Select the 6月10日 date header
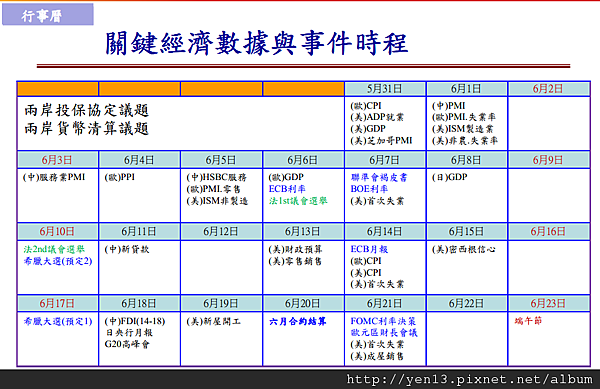Screen dimensions: 600x389 [x=57, y=231]
